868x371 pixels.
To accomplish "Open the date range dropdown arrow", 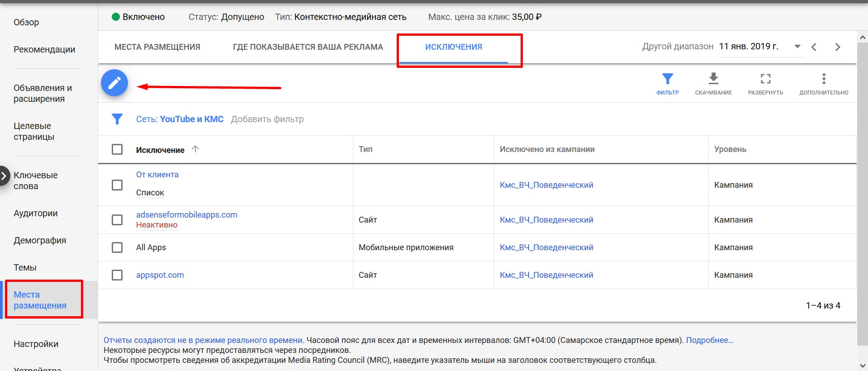I will pos(797,46).
